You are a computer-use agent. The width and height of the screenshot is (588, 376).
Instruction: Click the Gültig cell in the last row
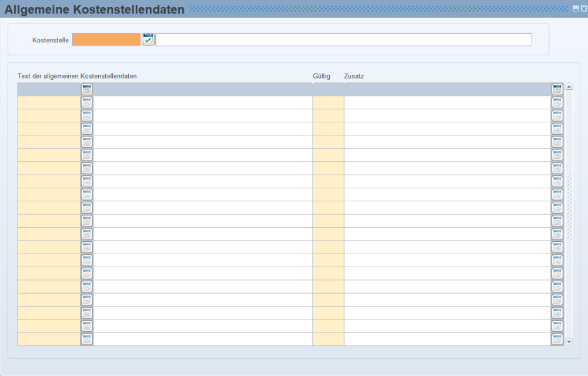328,340
